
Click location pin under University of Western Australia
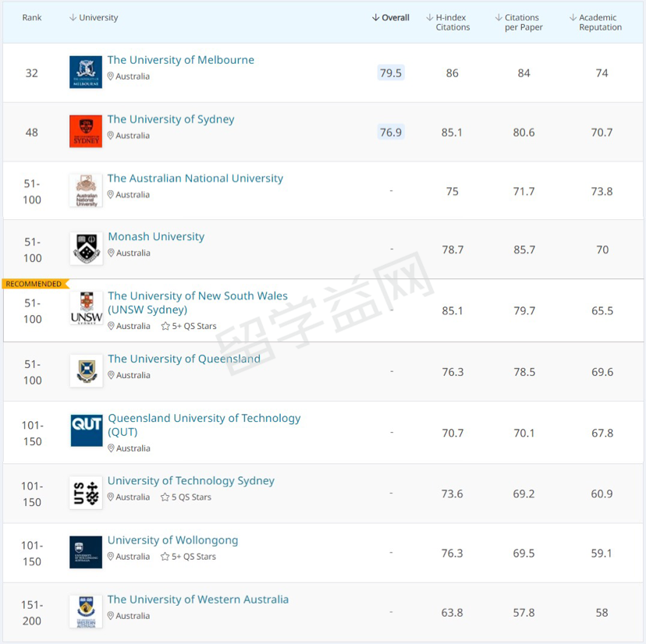(x=111, y=616)
